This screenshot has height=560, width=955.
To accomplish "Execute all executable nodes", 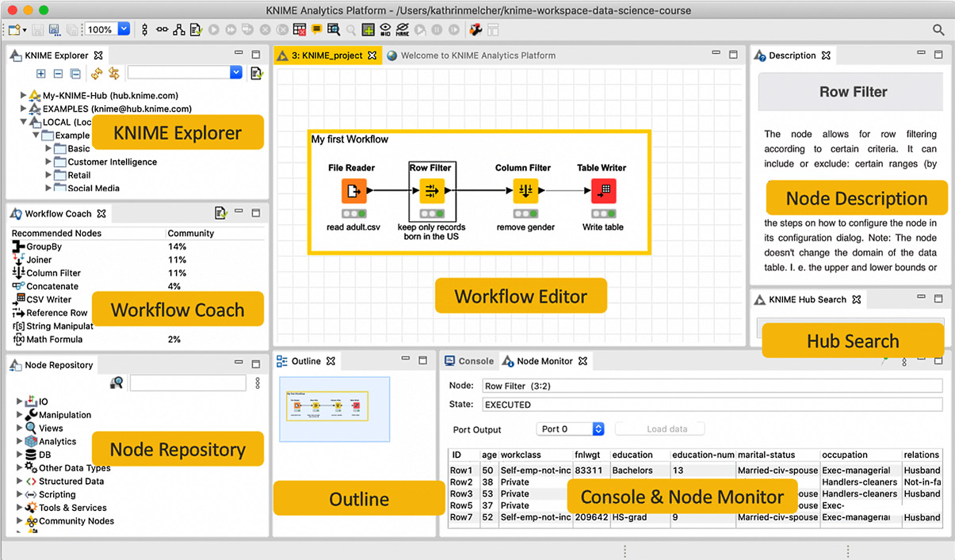I will 230,29.
